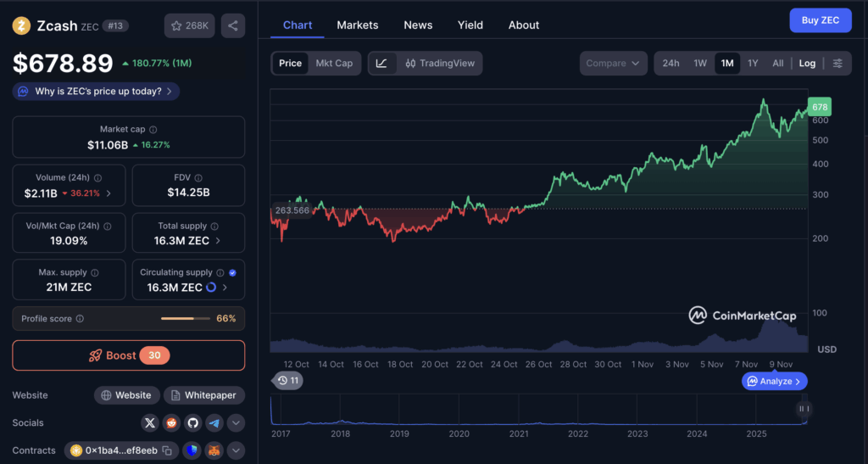Click the FDV info icon
Screen dimensions: 868x464
pos(198,178)
